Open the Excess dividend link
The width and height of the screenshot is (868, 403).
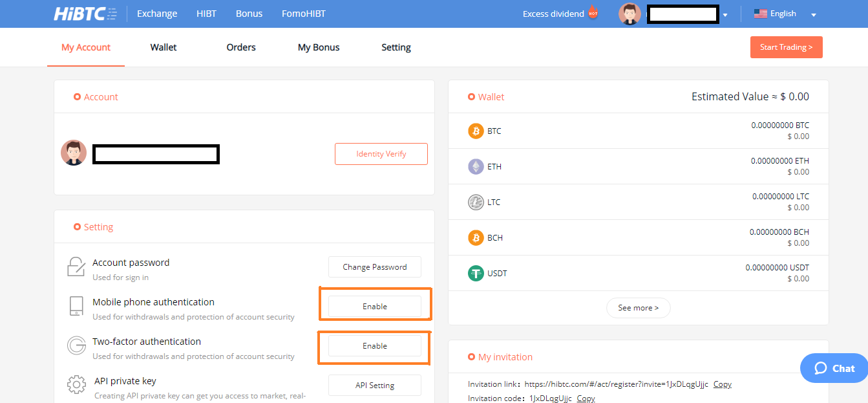[x=553, y=14]
